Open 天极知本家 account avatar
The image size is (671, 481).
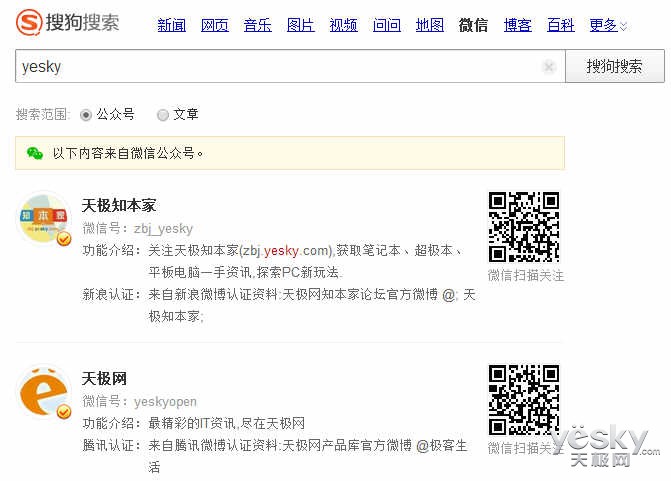(45, 220)
